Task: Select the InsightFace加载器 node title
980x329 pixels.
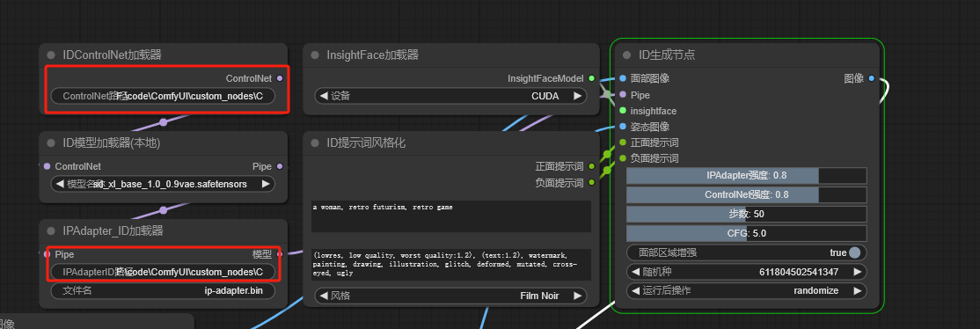Action: (372, 55)
